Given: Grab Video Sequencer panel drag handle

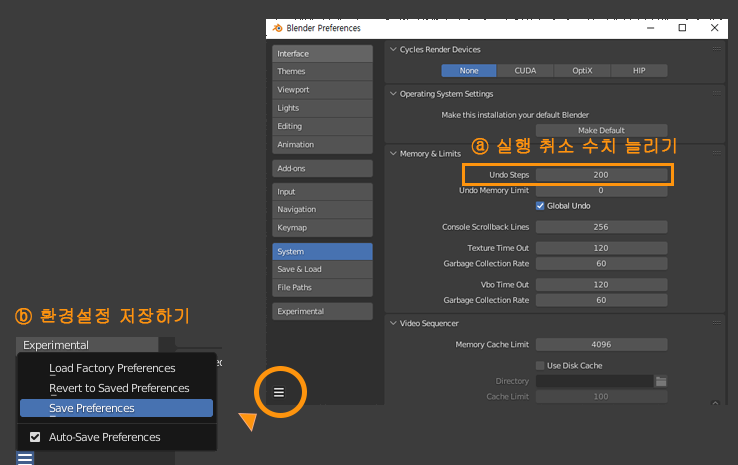Looking at the screenshot, I should tap(716, 323).
